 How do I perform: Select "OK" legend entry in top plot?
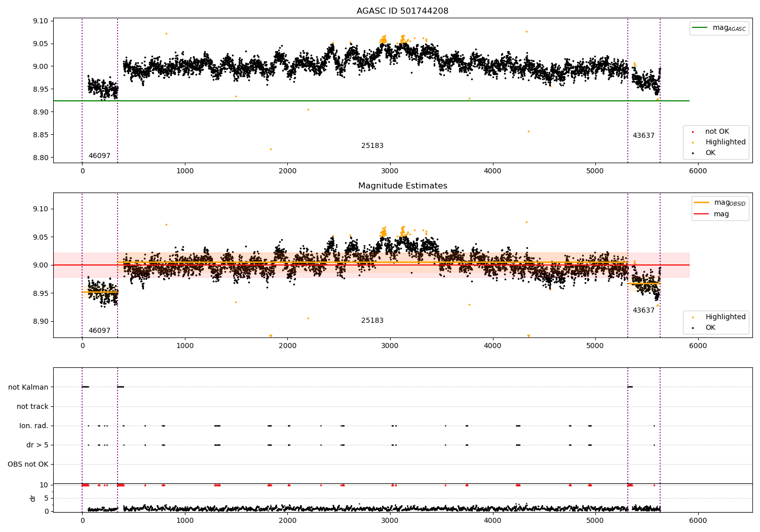click(x=710, y=153)
